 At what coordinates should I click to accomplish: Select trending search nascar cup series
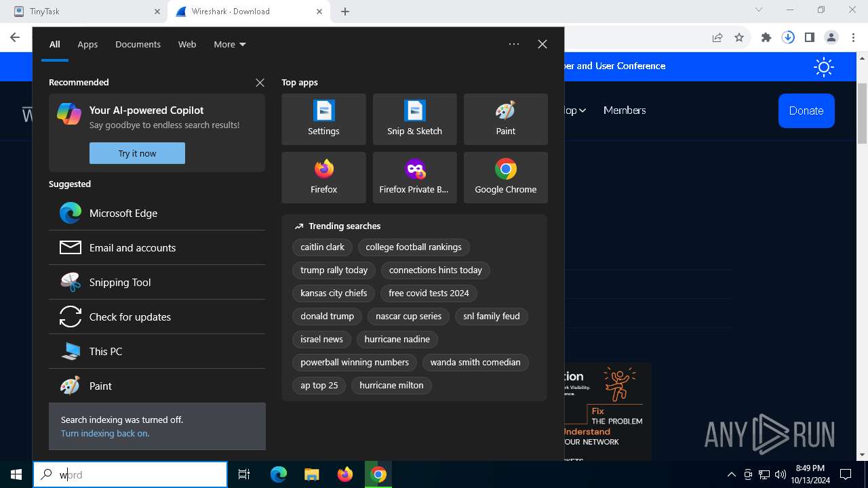click(x=408, y=317)
